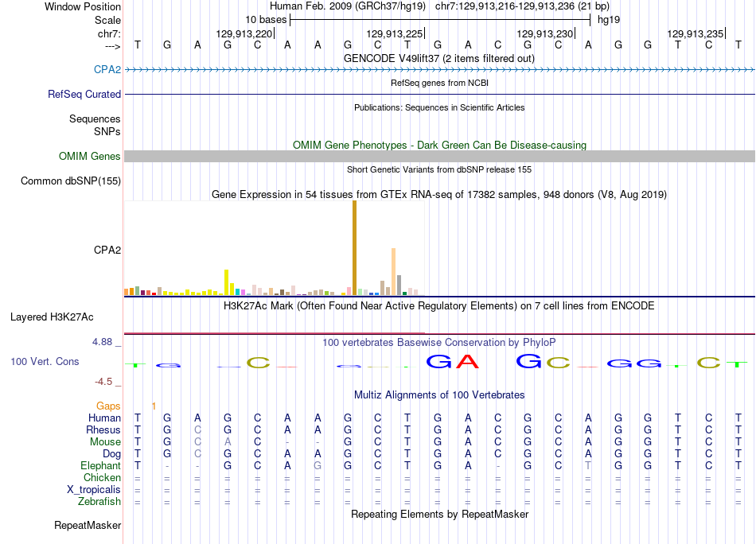Select the Zebrafish alignment row label
The image size is (756, 544).
coord(99,501)
